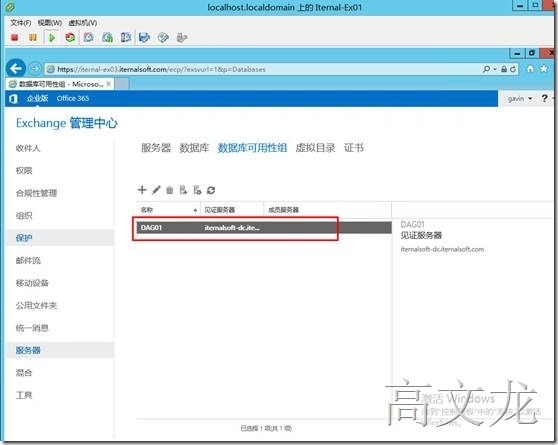558x445 pixels.
Task: Click the manage DAG networks icon
Action: coord(197,190)
